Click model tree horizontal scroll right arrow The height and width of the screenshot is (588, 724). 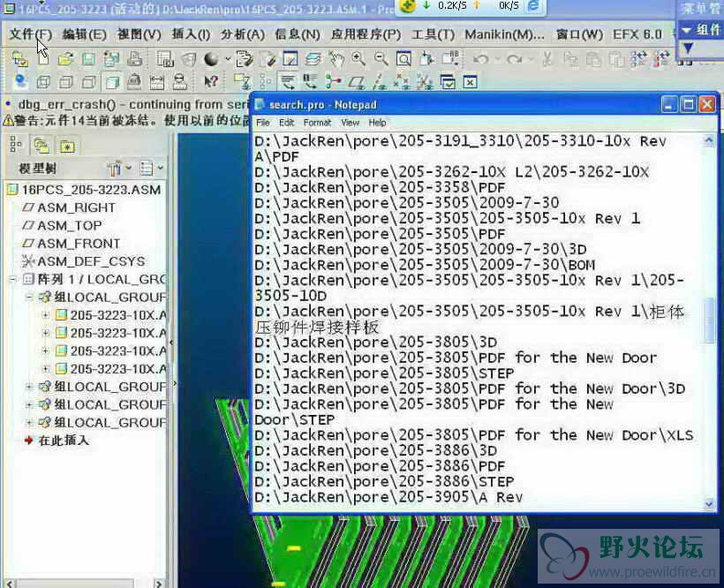158,584
